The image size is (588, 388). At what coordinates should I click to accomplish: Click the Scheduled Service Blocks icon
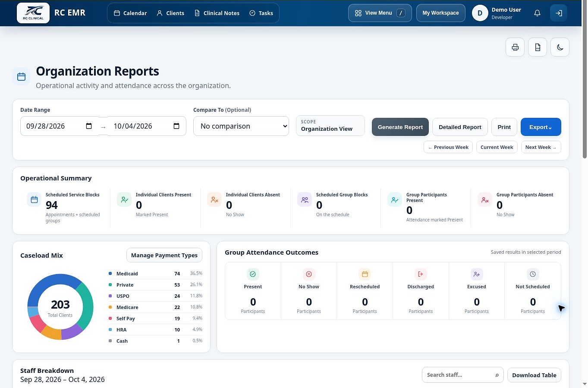pyautogui.click(x=34, y=200)
